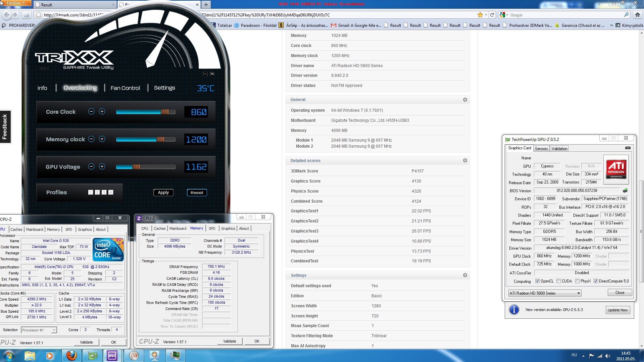Switch to GPU-Z Validation tab
The height and width of the screenshot is (362, 644).
559,148
